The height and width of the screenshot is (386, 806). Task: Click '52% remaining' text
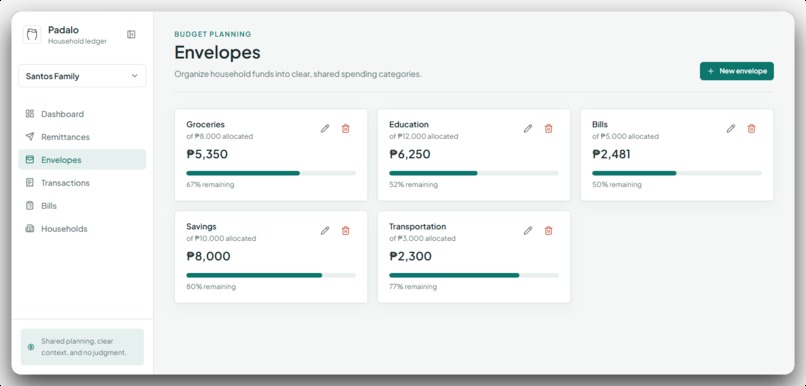click(413, 185)
